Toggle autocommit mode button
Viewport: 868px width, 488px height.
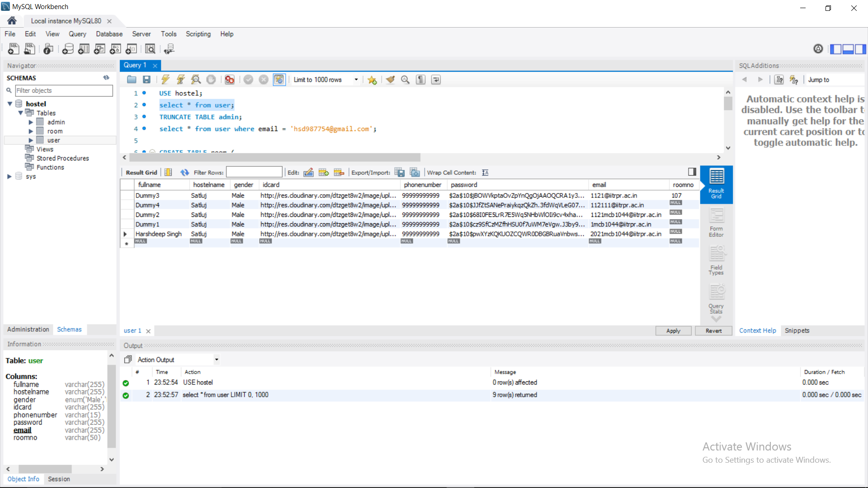(279, 80)
